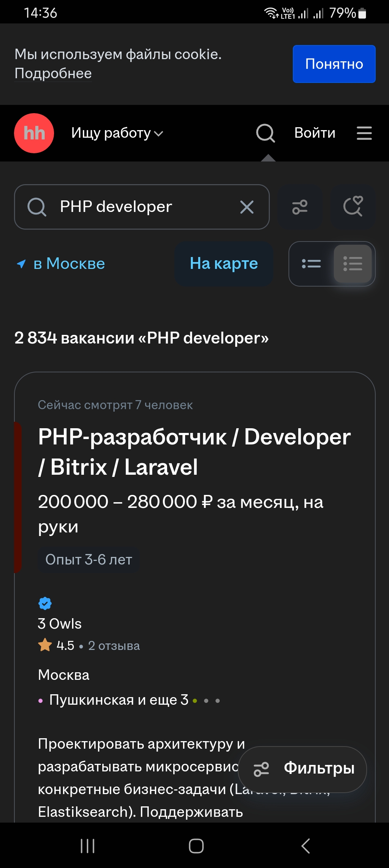Open the Подробнее cookie details link

(x=53, y=74)
